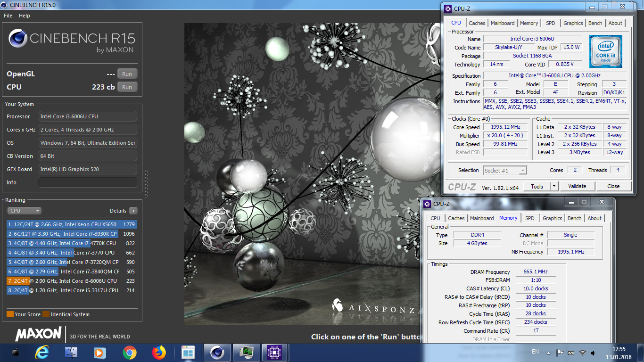Switch to Graphics tab in Memory CPU-Z window
644x362 pixels.
(x=553, y=218)
